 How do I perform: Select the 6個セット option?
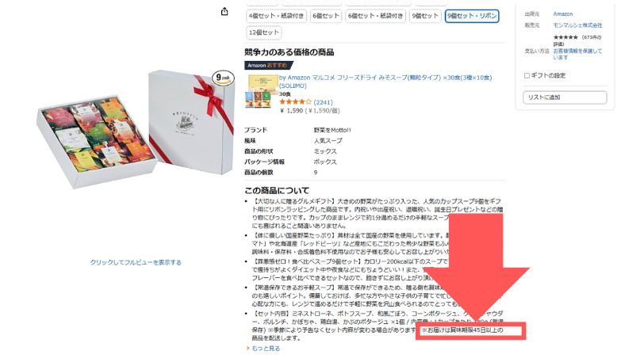point(326,16)
